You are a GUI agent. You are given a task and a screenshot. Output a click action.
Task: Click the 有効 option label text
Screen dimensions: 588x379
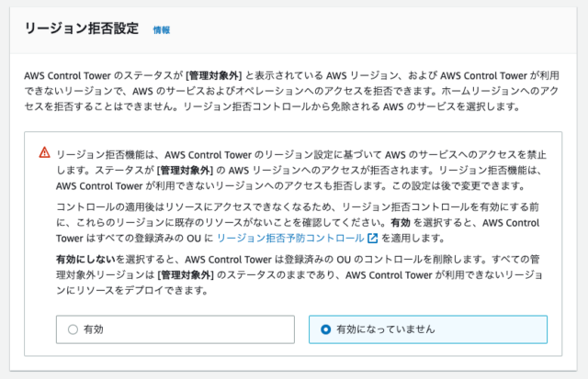click(94, 329)
